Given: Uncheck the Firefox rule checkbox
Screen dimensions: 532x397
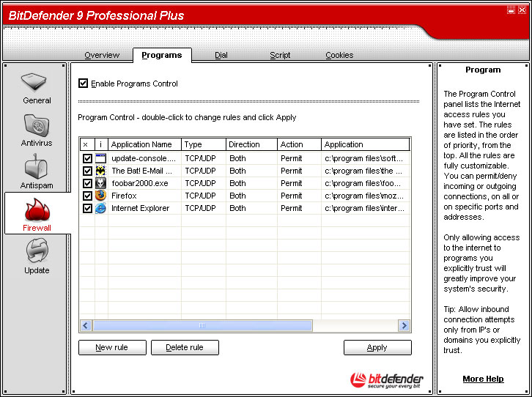Looking at the screenshot, I should tap(87, 196).
